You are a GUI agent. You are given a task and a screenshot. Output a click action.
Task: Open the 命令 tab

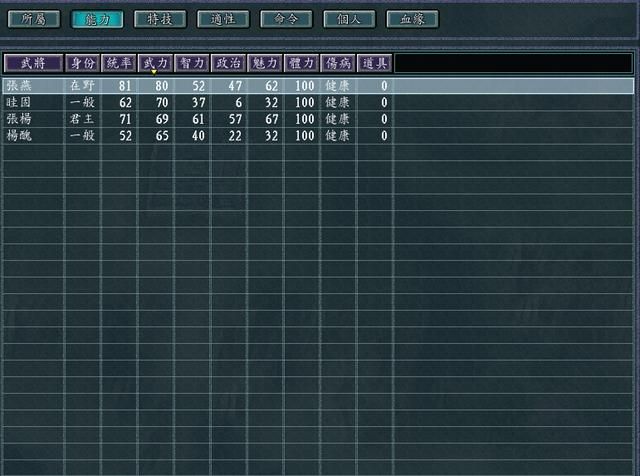coord(286,19)
